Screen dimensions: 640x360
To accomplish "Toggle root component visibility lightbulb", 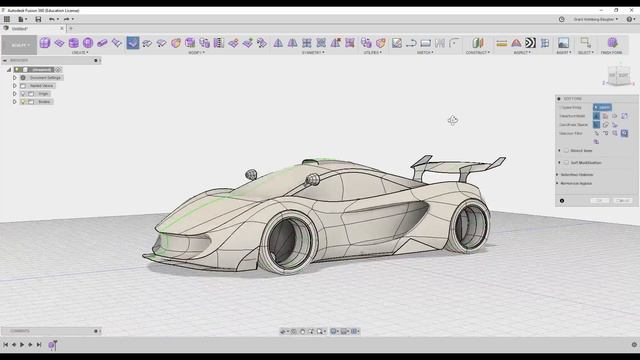I will click(17, 70).
